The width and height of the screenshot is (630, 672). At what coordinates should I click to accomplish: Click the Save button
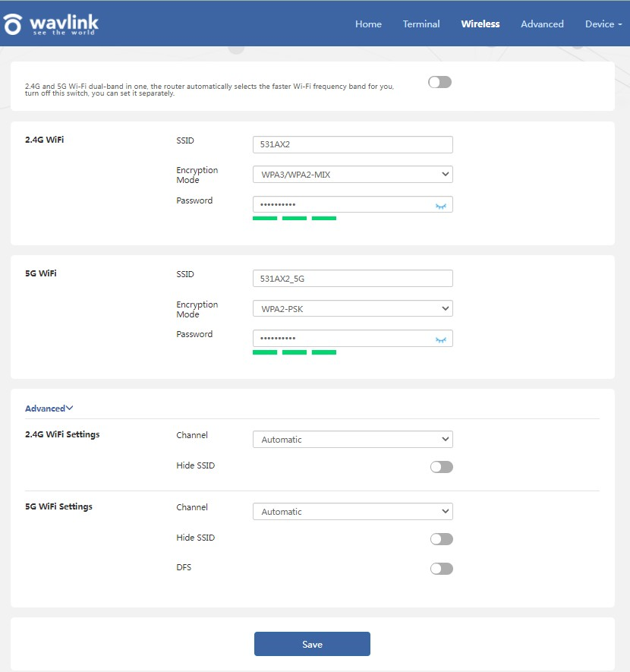312,644
